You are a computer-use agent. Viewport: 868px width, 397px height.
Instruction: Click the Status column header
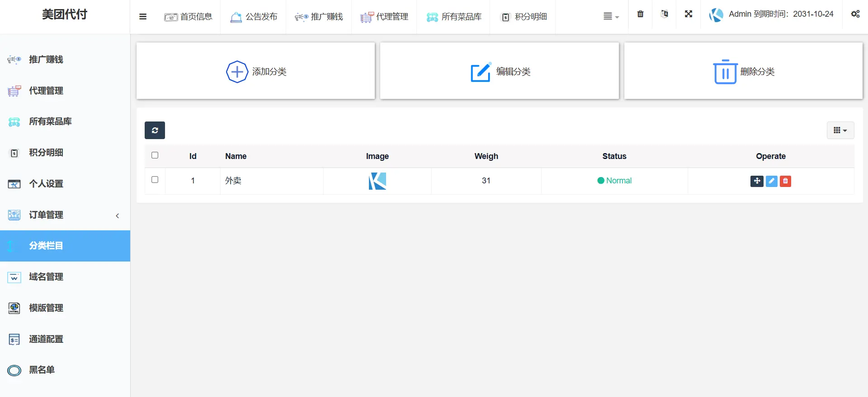(x=614, y=156)
